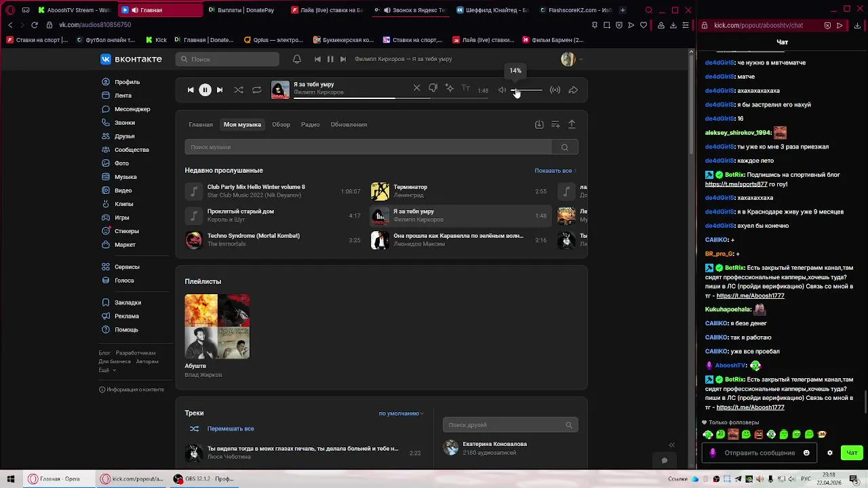Screen dimensions: 868x488
Task: Play Проклятый старый дом track
Action: coord(273,216)
